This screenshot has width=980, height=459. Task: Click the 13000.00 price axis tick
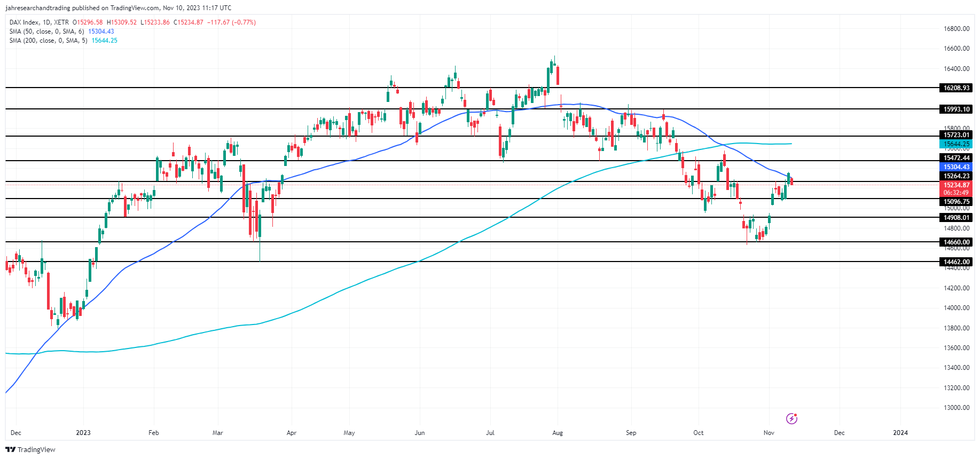click(x=957, y=408)
